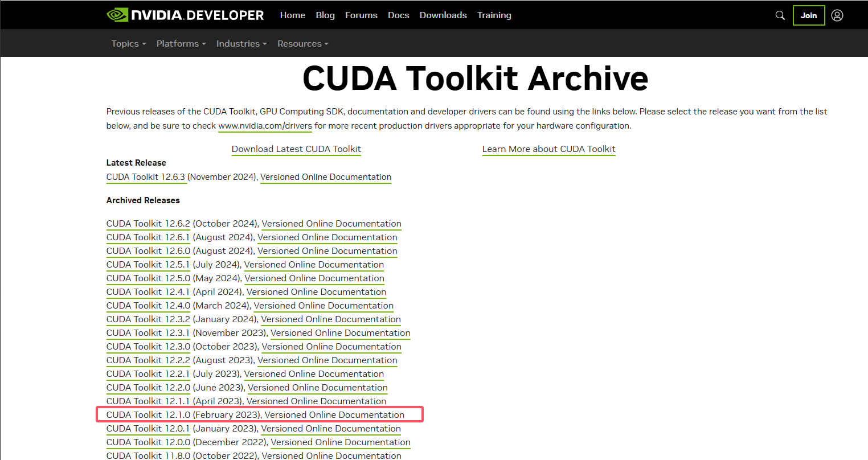Open CUDA Toolkit 12.0.1 link
The image size is (868, 460).
pyautogui.click(x=148, y=429)
